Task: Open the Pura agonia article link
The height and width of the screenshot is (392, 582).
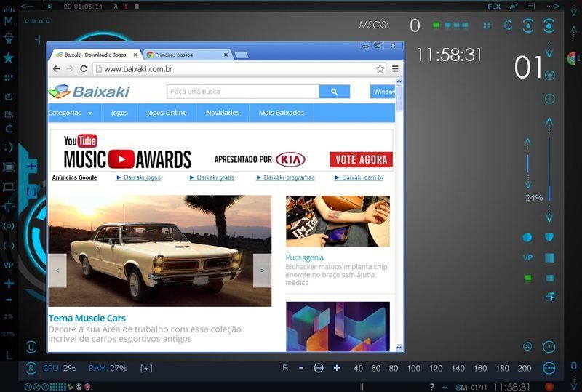Action: [x=304, y=257]
